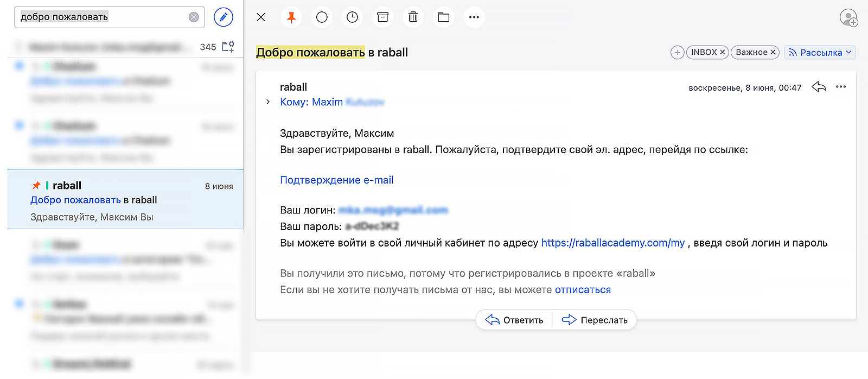Clear the search field text
Image resolution: width=868 pixels, height=379 pixels.
pyautogui.click(x=194, y=17)
